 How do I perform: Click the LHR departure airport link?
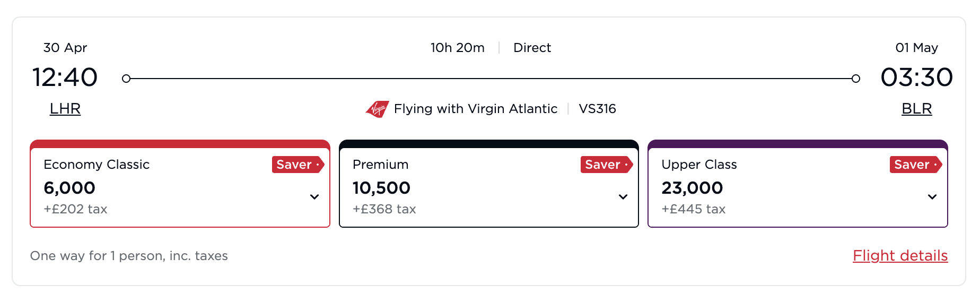pos(65,109)
